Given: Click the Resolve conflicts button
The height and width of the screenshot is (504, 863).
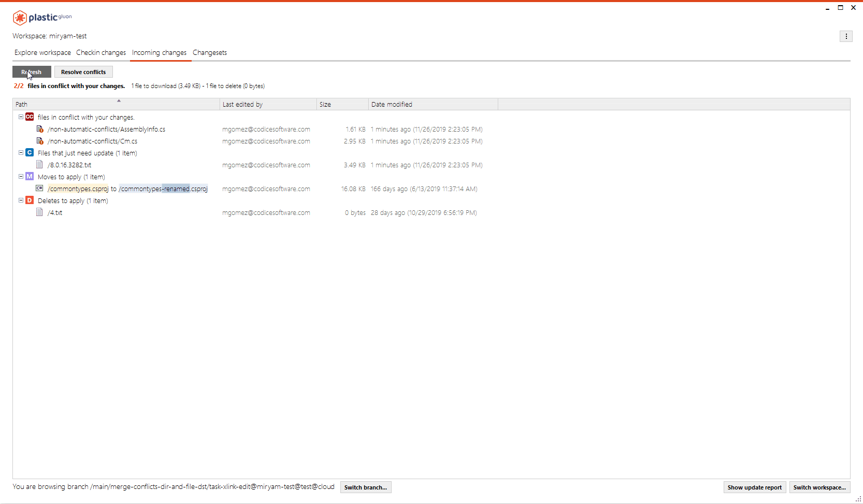Looking at the screenshot, I should tap(83, 71).
